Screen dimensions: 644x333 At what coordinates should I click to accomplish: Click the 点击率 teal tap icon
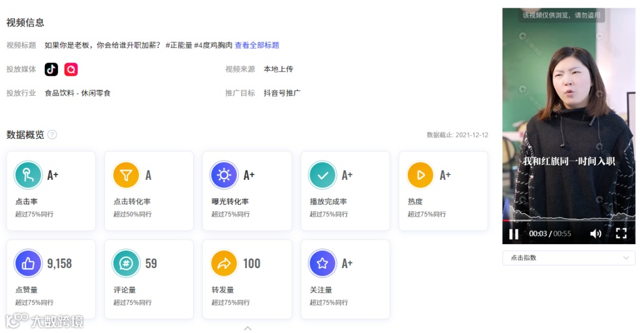[29, 175]
